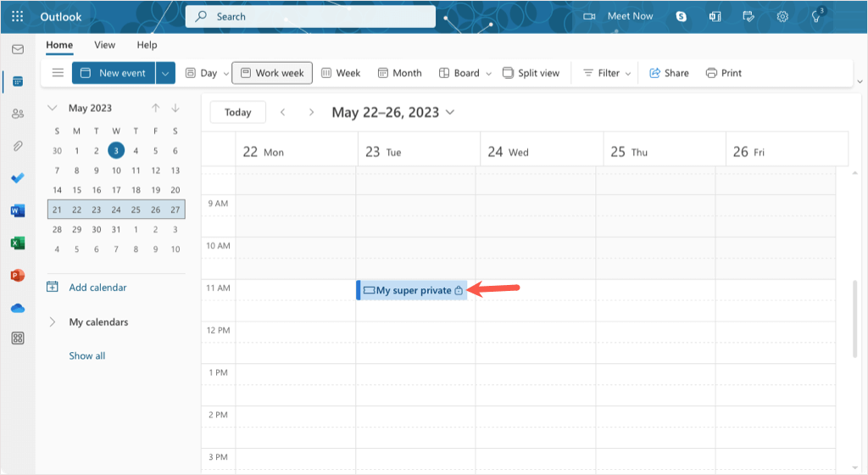Open Files paperclip icon in sidebar
Screen dimensions: 868x475
[x=18, y=146]
